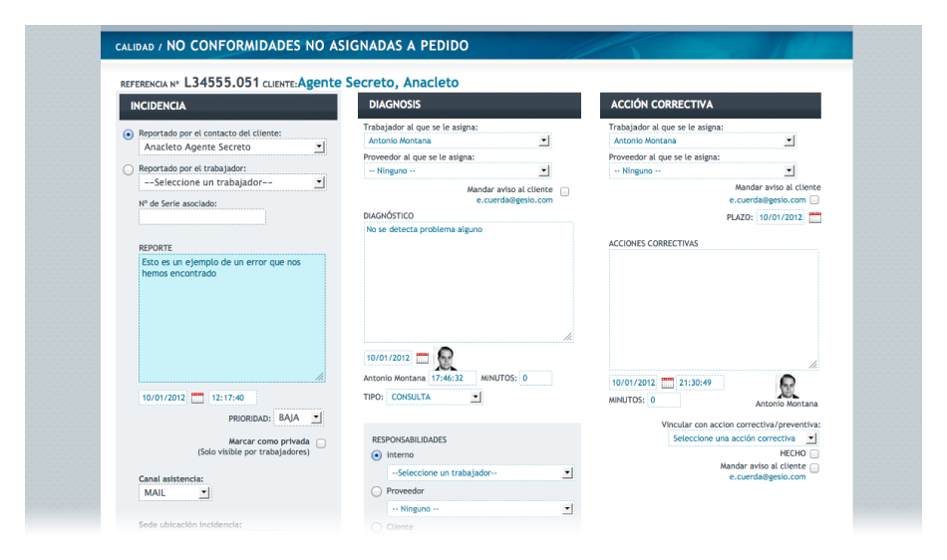947x560 pixels.
Task: Open the PRIORIDAD dropdown showing BAJA
Action: pyautogui.click(x=298, y=418)
